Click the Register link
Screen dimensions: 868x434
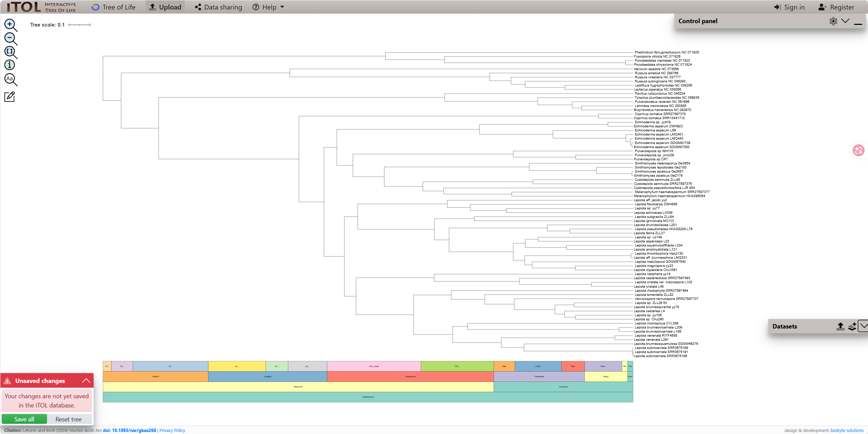click(x=836, y=7)
